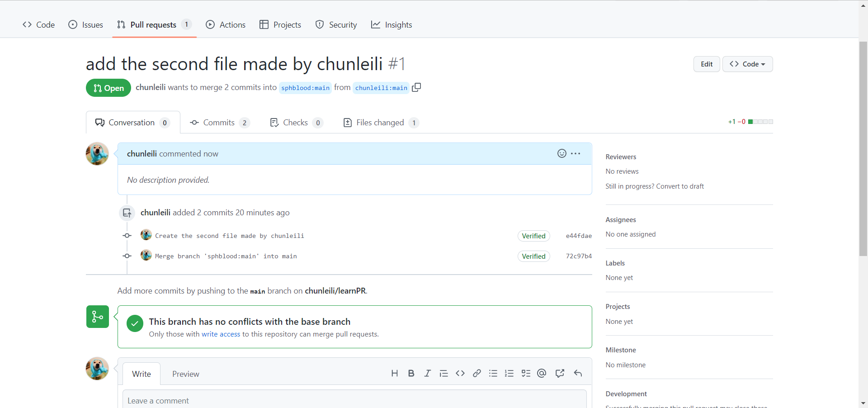The width and height of the screenshot is (868, 408).
Task: Mention a user with the @ icon
Action: (x=542, y=373)
